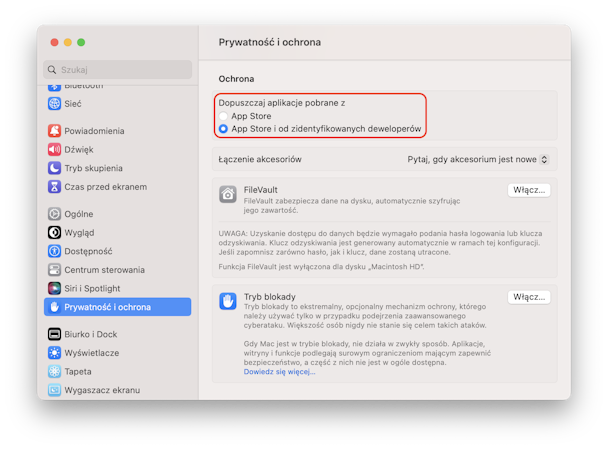
Task: Click the Sieć globe icon
Action: pos(54,104)
